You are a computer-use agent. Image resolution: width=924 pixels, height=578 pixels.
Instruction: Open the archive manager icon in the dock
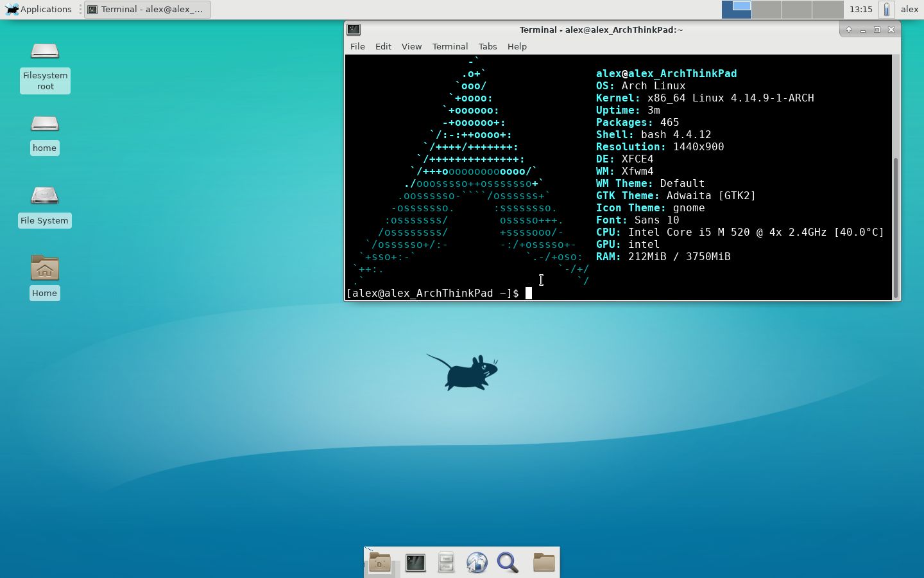click(446, 562)
